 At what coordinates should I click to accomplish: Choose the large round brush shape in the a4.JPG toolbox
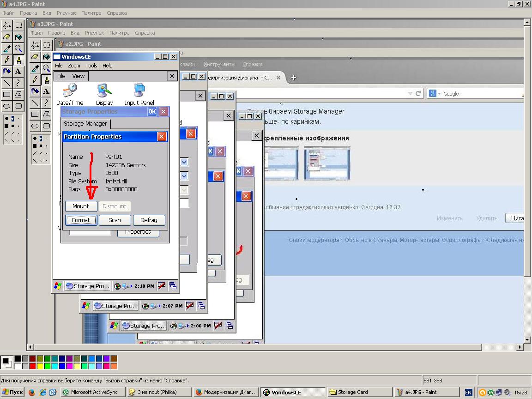pos(7,118)
